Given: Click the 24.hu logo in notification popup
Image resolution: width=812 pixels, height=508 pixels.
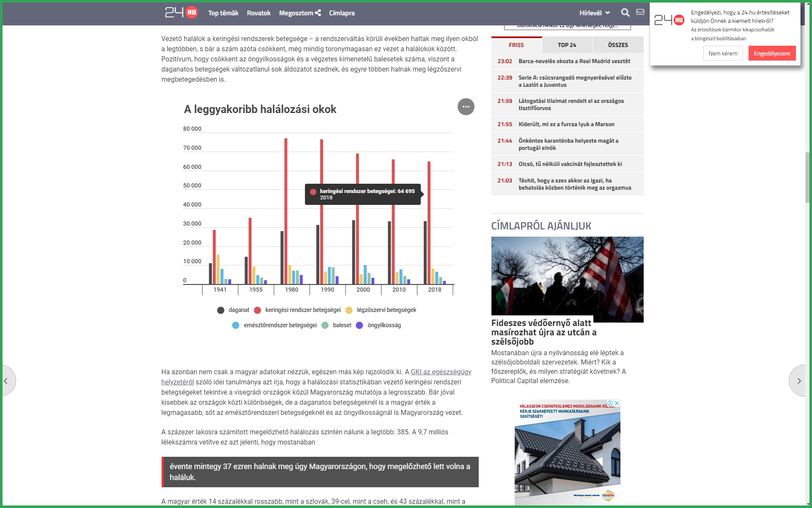Looking at the screenshot, I should pyautogui.click(x=669, y=20).
